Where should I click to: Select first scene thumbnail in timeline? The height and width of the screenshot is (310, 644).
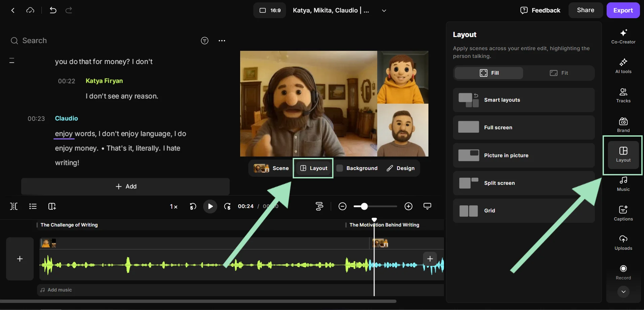pyautogui.click(x=48, y=243)
